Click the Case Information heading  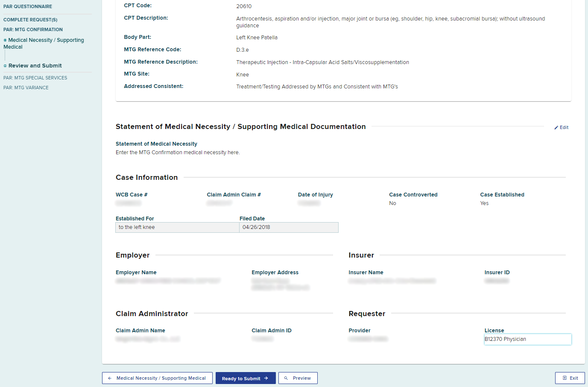pos(146,177)
